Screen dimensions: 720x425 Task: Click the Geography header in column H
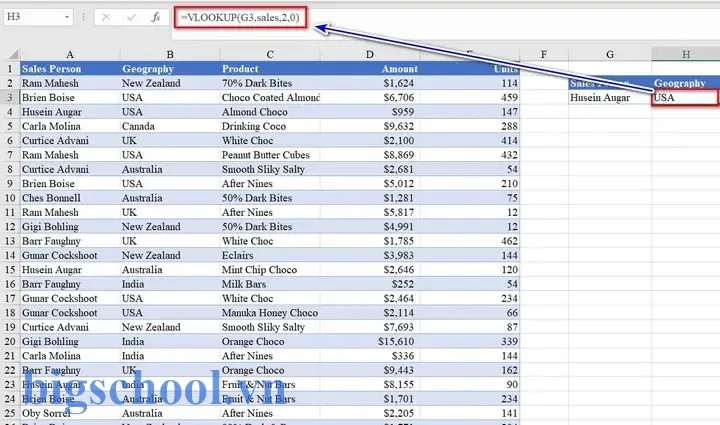click(x=685, y=83)
